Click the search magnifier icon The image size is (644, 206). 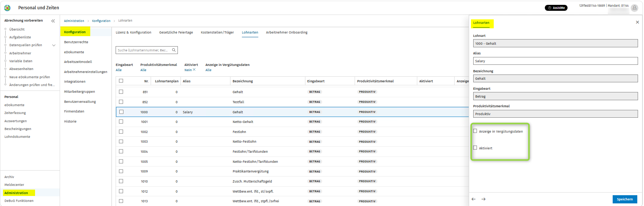tap(174, 50)
